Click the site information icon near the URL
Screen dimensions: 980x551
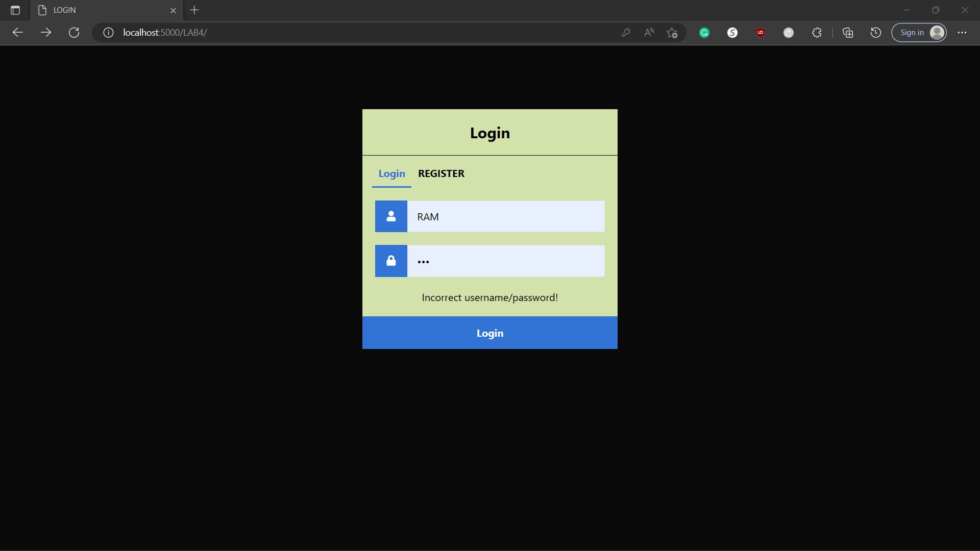[108, 32]
